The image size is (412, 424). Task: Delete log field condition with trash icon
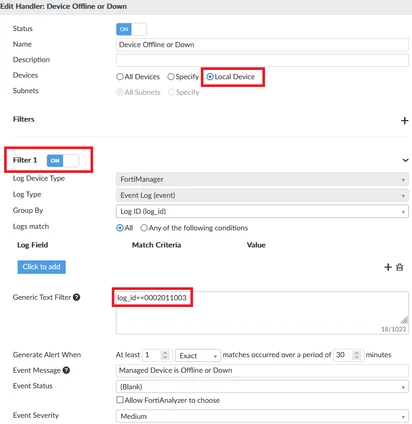pos(399,267)
